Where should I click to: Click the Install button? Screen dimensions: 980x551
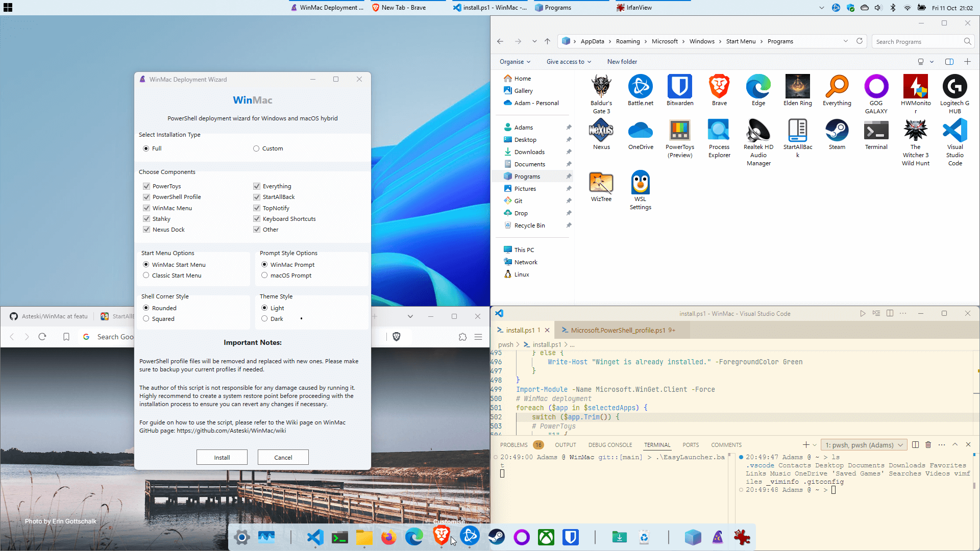click(x=222, y=457)
